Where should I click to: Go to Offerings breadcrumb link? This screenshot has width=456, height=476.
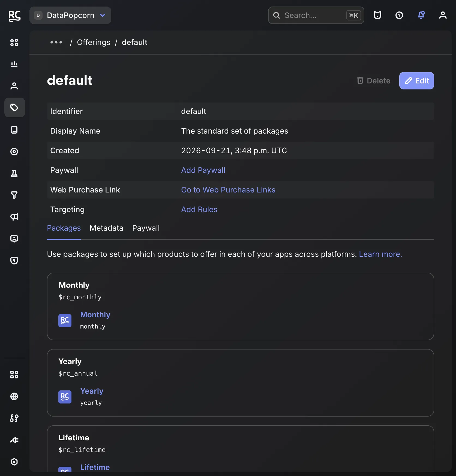pos(94,43)
